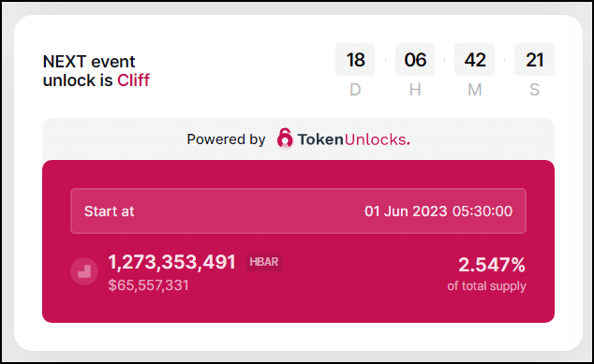Click the 'Powered by' text
This screenshot has height=364, width=594.
coord(226,139)
